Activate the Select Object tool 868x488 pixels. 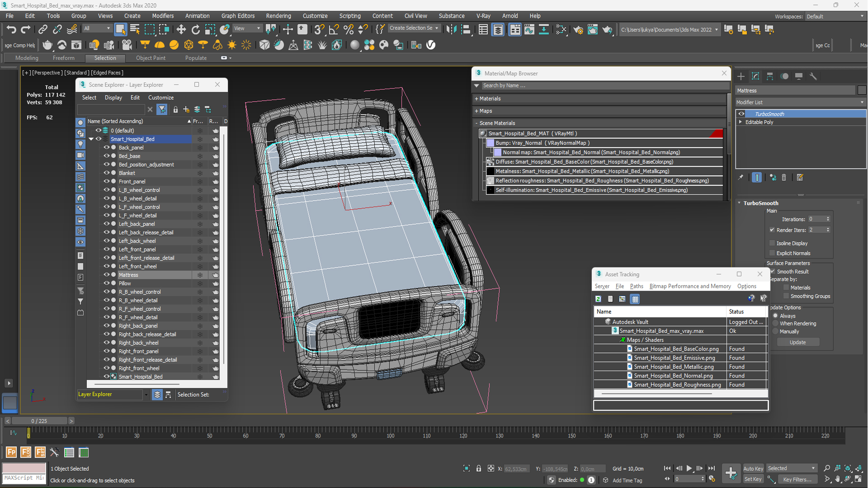[120, 30]
